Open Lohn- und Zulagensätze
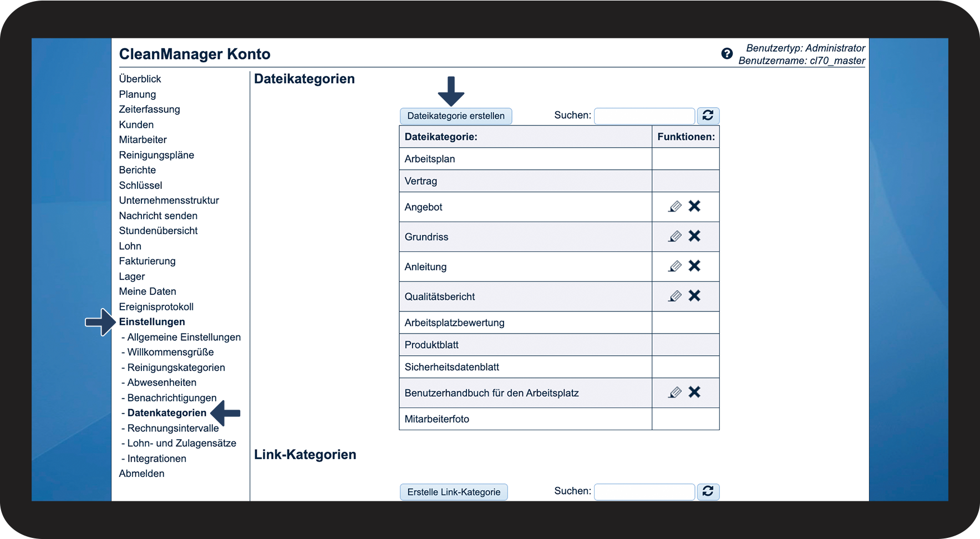 tap(182, 444)
